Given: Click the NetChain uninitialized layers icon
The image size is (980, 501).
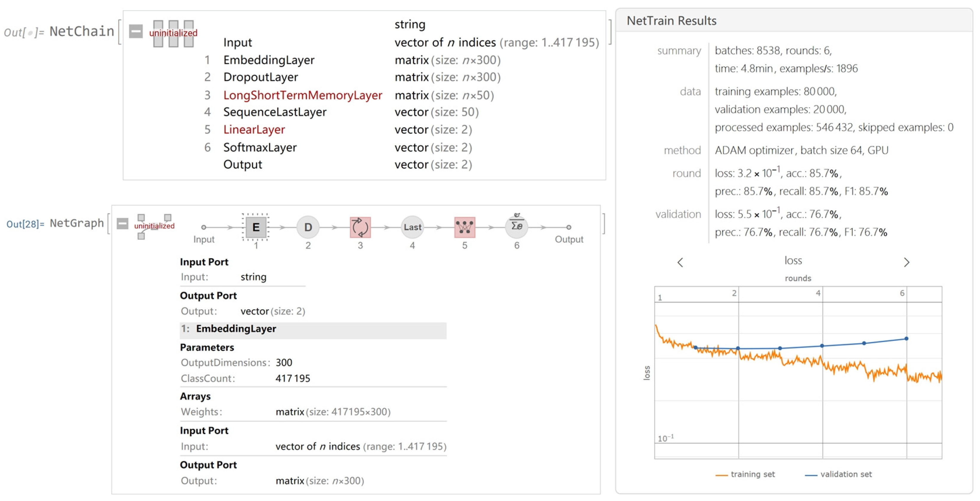Looking at the screenshot, I should click(173, 33).
